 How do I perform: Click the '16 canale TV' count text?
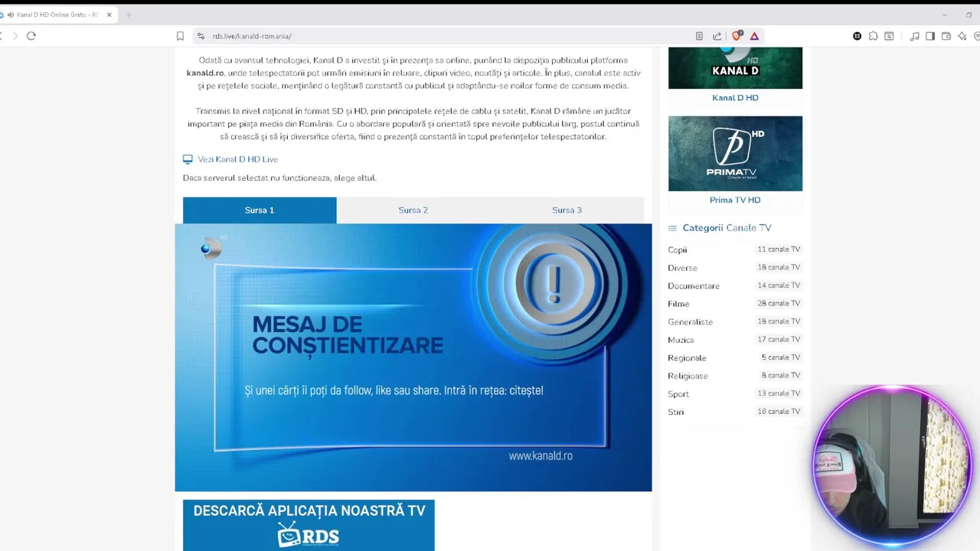click(779, 412)
